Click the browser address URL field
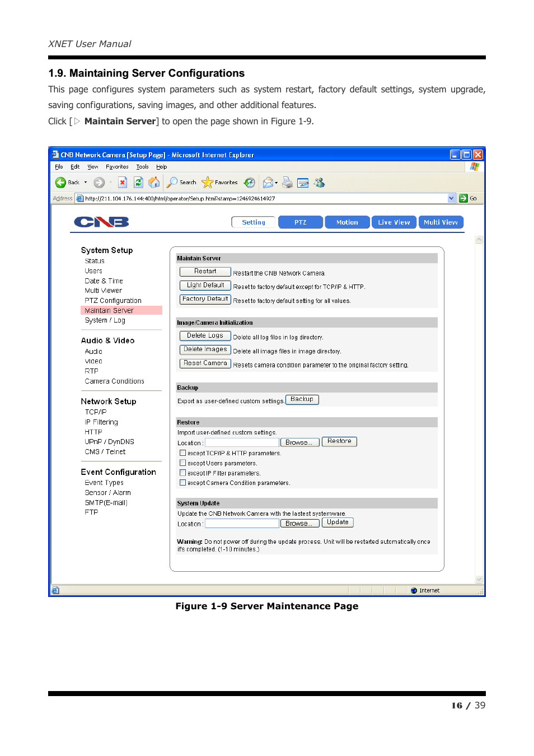This screenshot has height=756, width=534. [266, 198]
